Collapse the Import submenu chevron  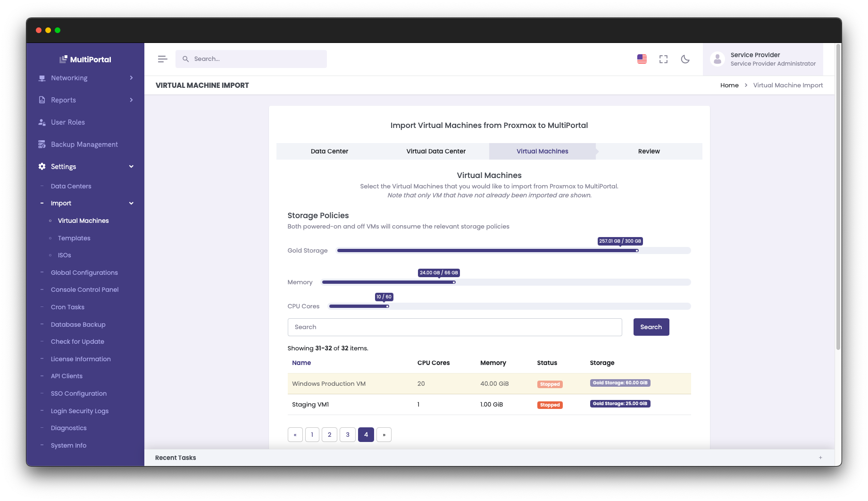(131, 204)
